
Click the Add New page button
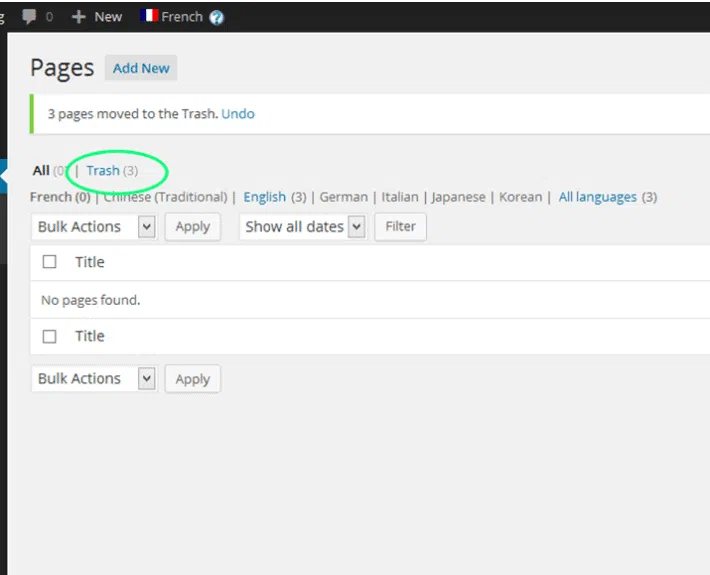point(141,68)
